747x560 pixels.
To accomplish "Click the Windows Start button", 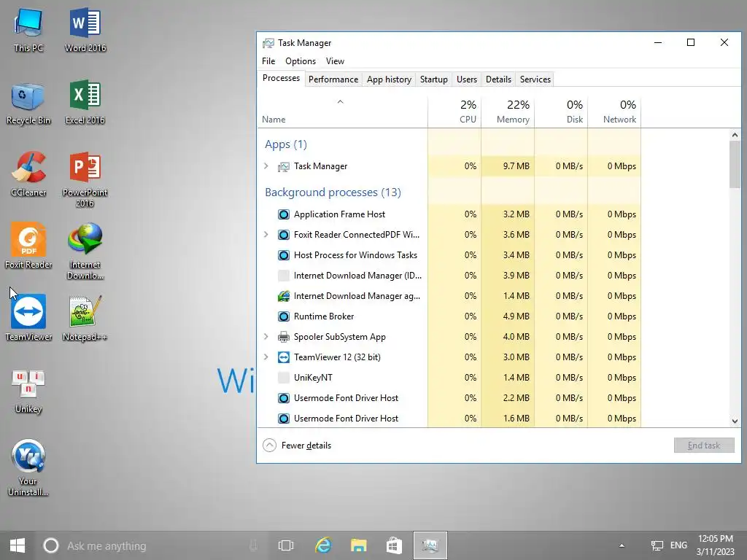I will [18, 545].
